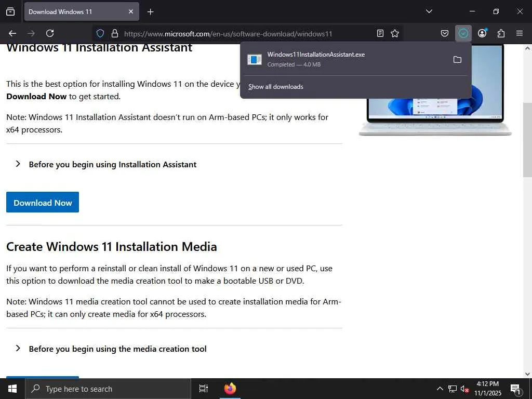Screen dimensions: 532x399
Task: View site security padlock info
Action: pos(115,33)
